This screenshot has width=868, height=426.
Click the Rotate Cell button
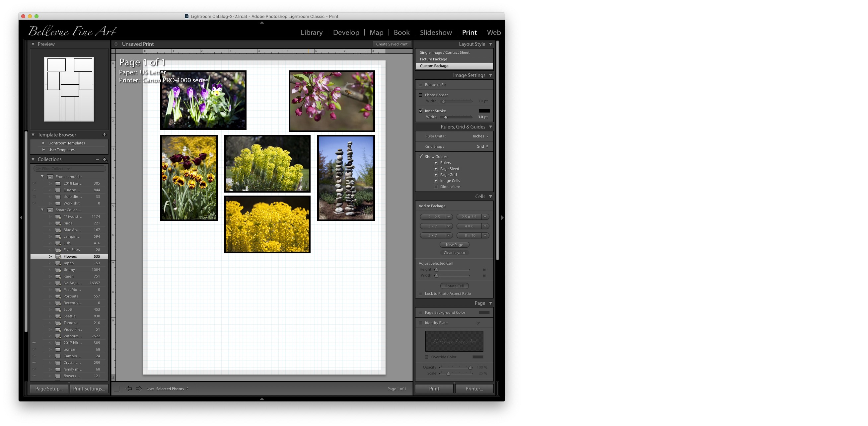click(x=455, y=286)
